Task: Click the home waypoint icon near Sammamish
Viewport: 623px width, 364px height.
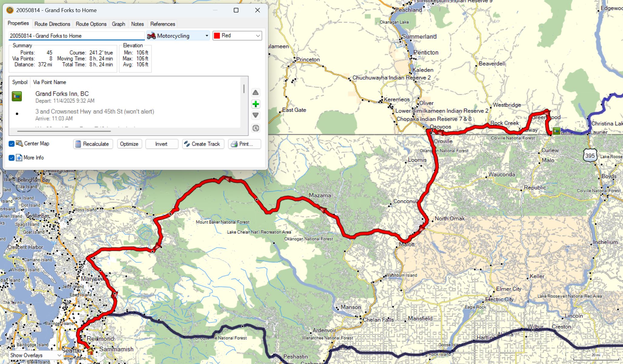Action: coord(90,351)
